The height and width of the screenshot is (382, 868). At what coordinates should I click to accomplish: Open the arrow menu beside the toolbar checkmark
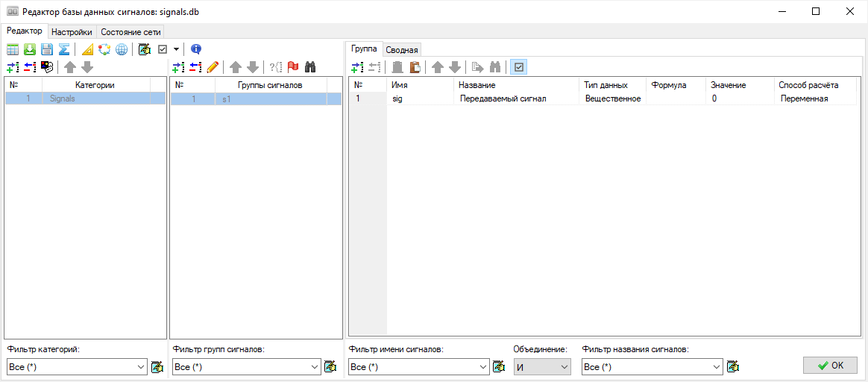click(177, 49)
